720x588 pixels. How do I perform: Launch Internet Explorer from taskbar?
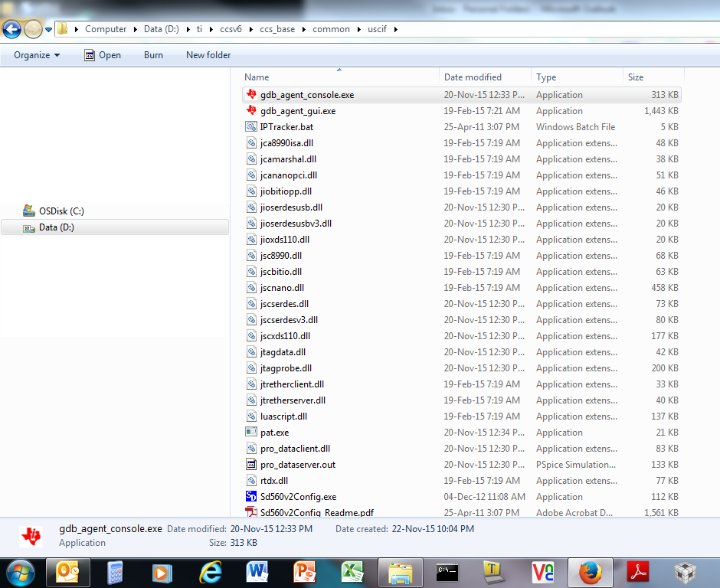coord(209,573)
